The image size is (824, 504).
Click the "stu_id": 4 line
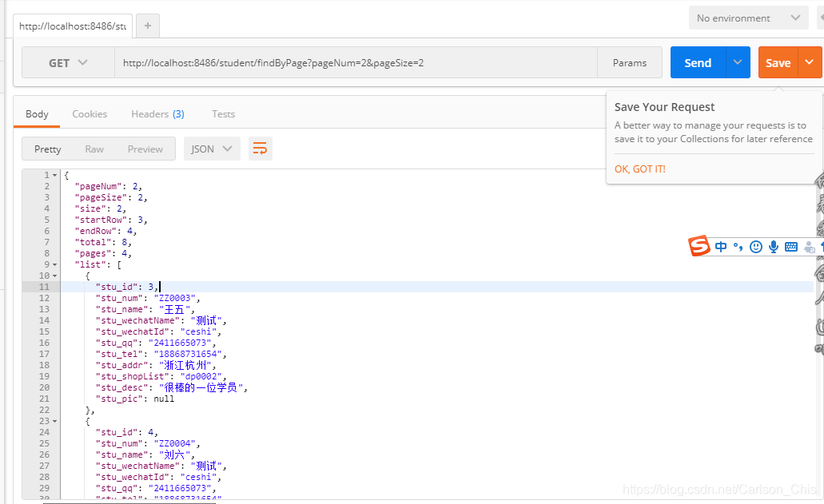(126, 432)
